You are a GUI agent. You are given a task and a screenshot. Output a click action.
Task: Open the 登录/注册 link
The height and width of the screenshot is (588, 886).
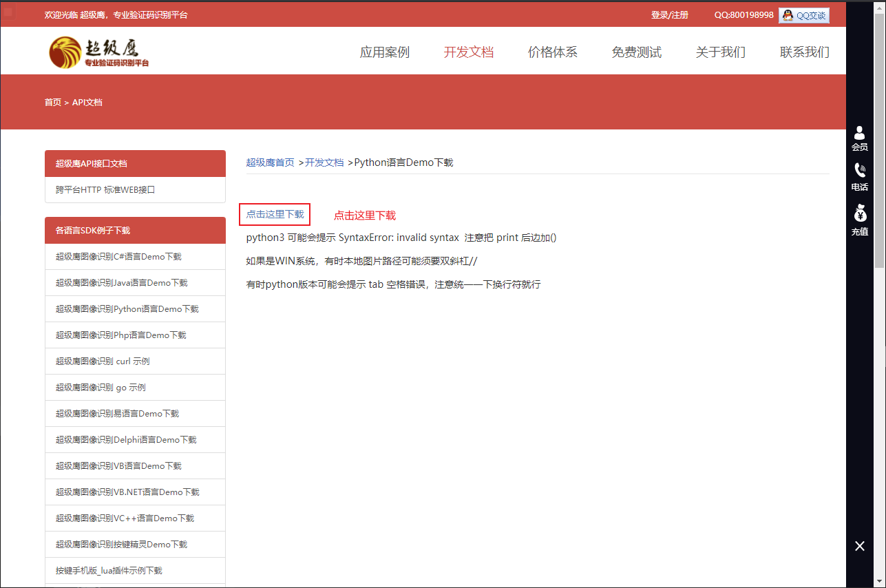coord(669,14)
